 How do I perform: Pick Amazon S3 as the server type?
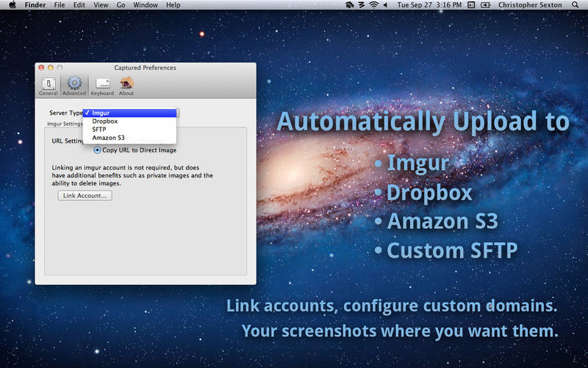130,138
